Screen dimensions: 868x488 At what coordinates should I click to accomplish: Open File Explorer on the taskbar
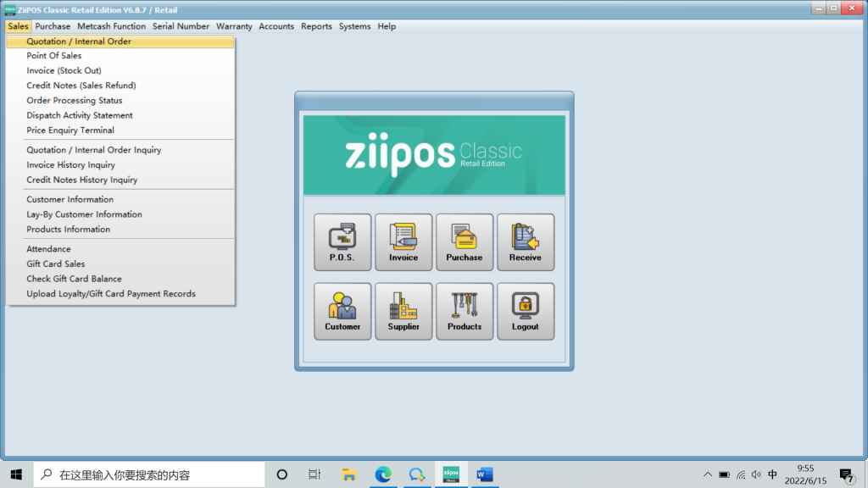(348, 474)
